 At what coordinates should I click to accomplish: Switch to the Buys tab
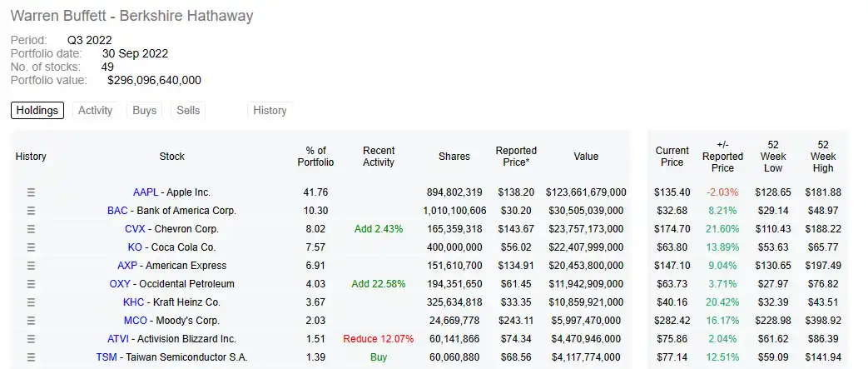(x=145, y=110)
